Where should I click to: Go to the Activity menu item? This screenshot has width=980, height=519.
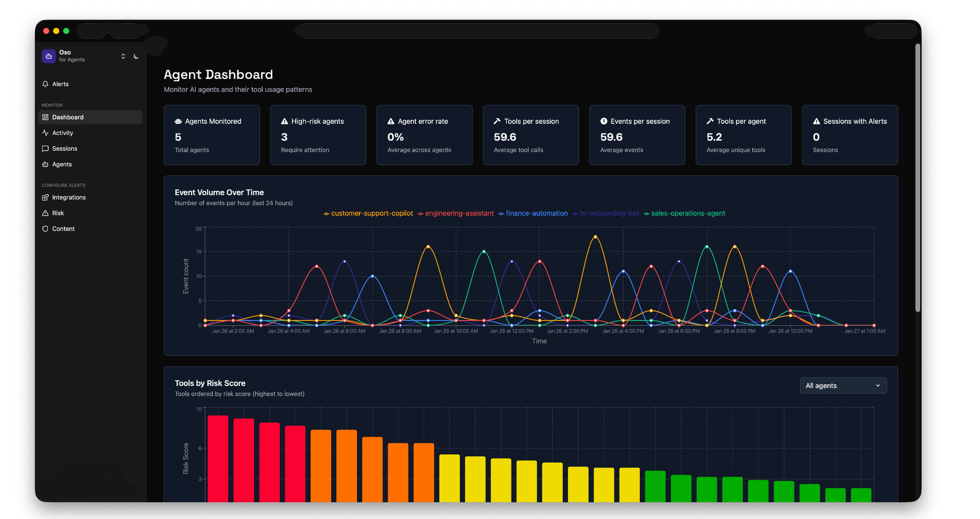click(x=63, y=133)
